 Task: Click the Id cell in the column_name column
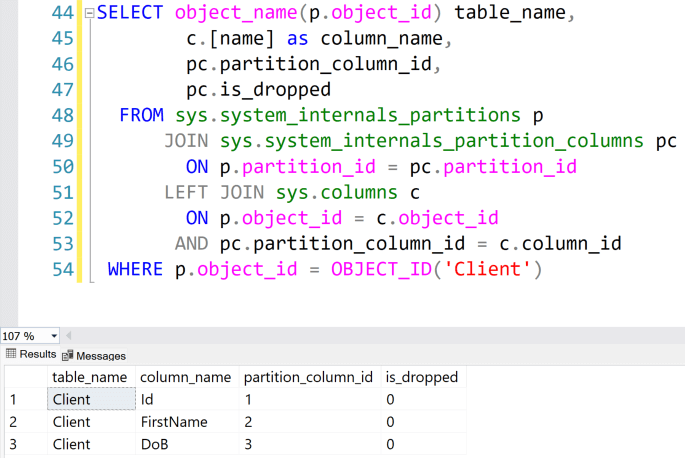(147, 399)
